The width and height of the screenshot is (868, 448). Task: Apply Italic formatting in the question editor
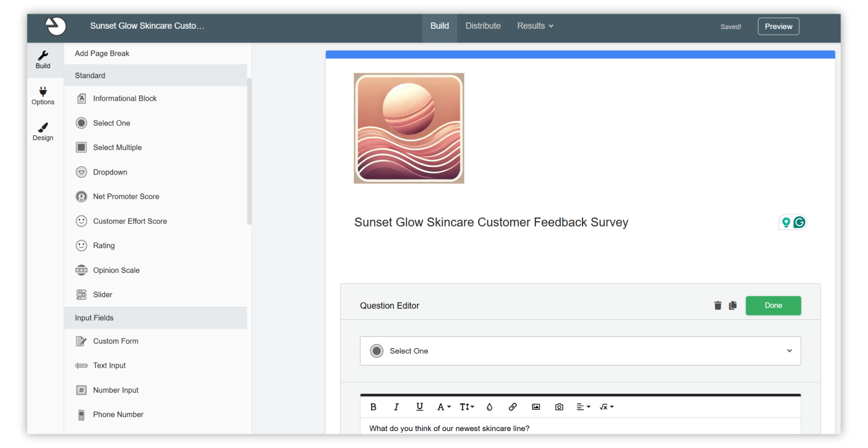coord(396,407)
